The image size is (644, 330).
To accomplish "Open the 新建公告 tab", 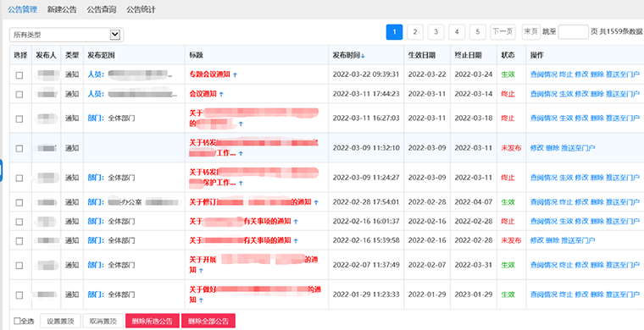I will click(x=62, y=9).
